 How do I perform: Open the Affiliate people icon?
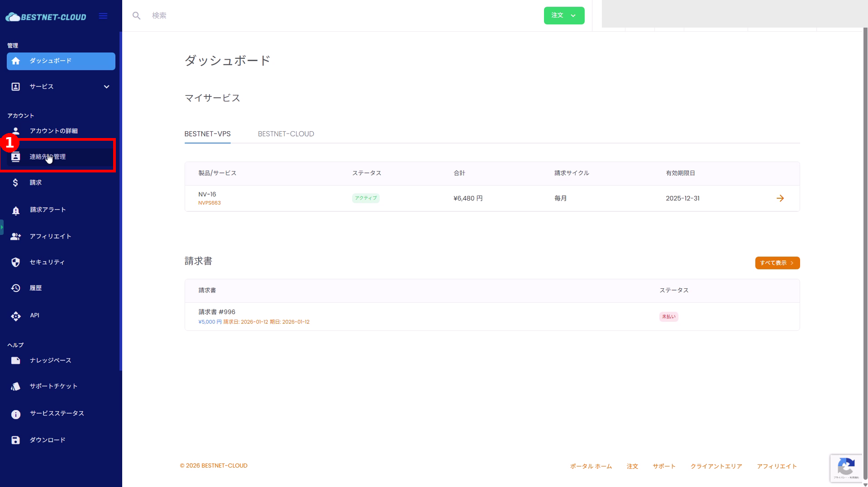[x=16, y=237]
